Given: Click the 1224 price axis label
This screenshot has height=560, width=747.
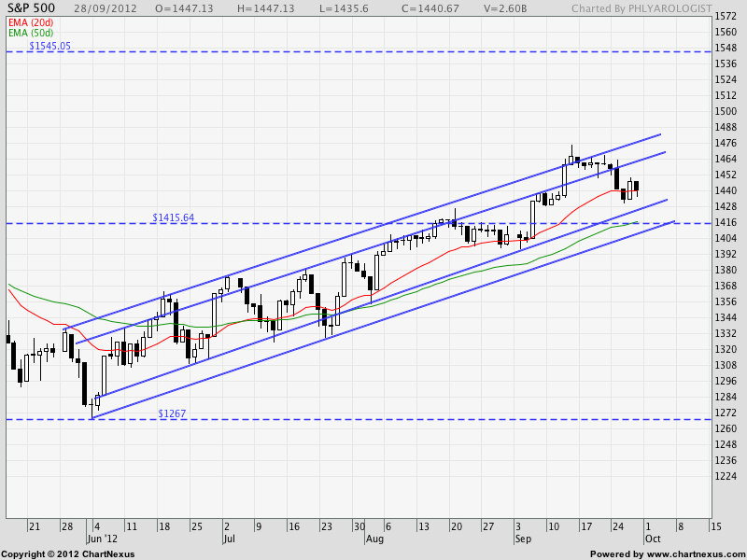Looking at the screenshot, I should [x=726, y=476].
